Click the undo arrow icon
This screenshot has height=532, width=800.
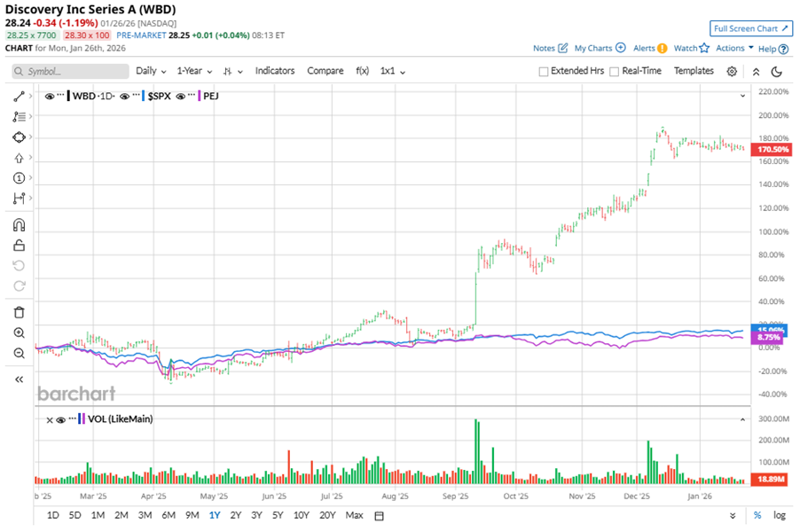pyautogui.click(x=19, y=266)
